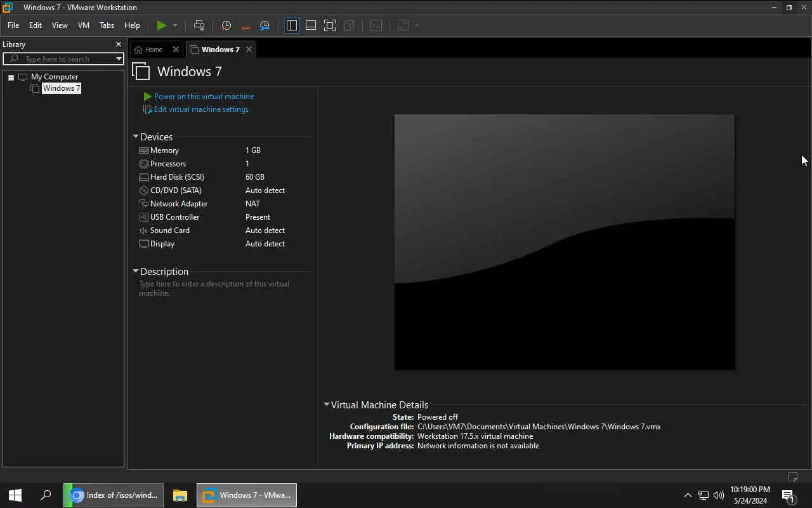The image size is (812, 508).
Task: Open the stretch options dropdown arrow
Action: (417, 25)
